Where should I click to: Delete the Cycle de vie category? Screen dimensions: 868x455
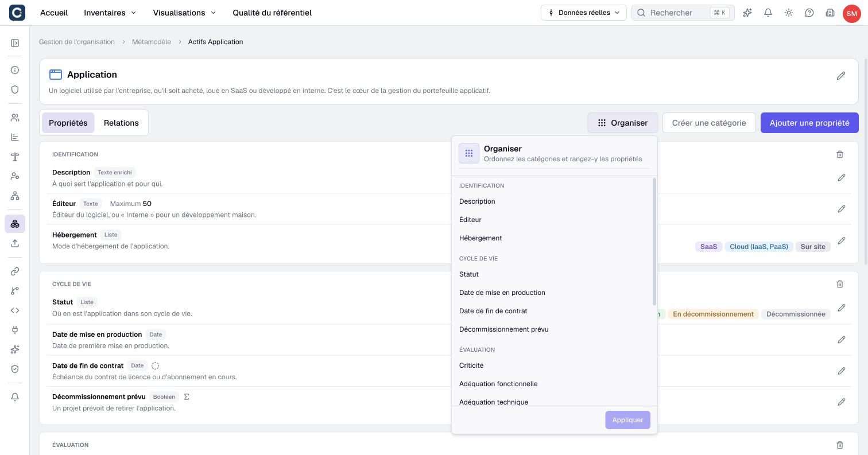[x=840, y=284]
